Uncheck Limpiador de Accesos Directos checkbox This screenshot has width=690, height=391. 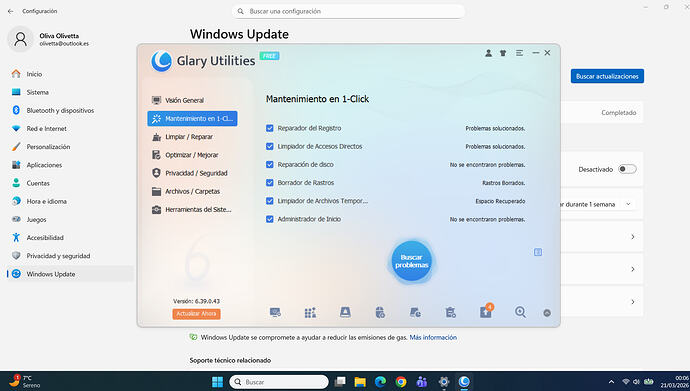pos(270,146)
